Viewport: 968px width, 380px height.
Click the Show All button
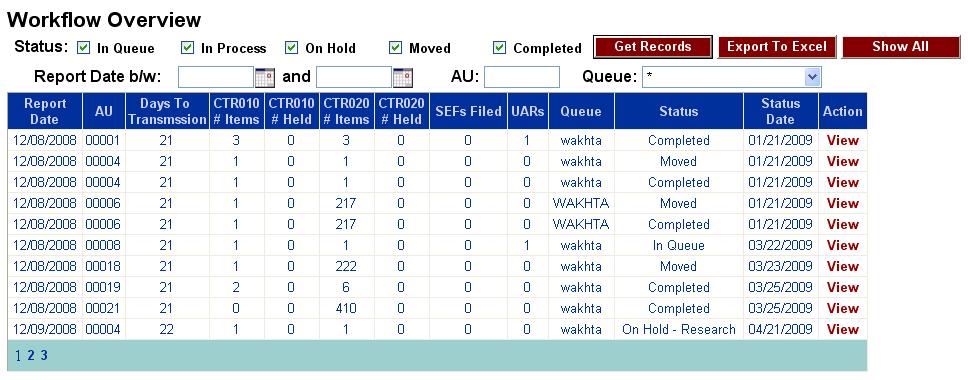click(900, 47)
